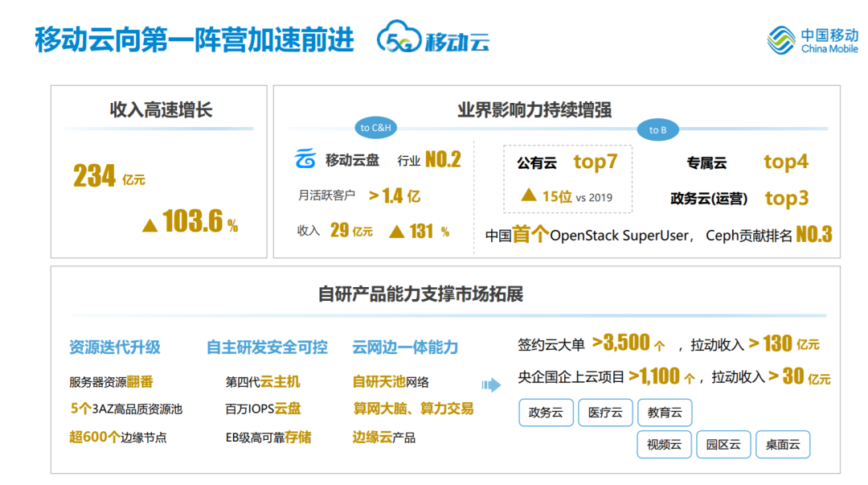Click the blue right-pointing arrow icon
868x485 pixels.
coord(491,384)
